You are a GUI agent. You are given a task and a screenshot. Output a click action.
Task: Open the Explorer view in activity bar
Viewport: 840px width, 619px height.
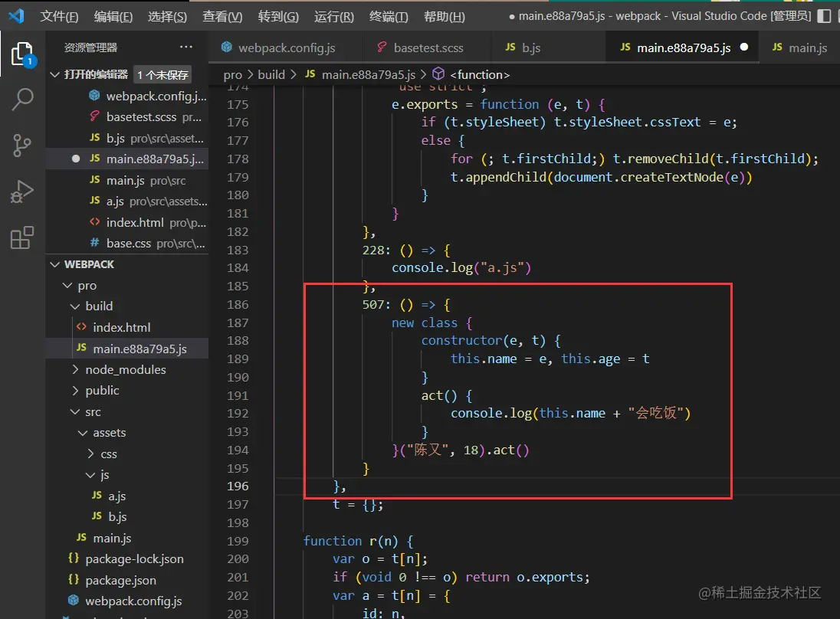(22, 54)
